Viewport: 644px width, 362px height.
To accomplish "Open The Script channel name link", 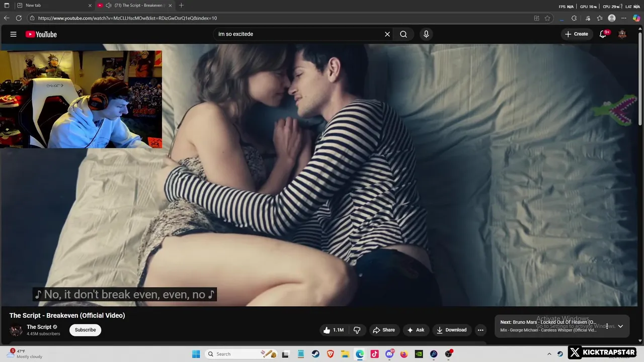I will 39,327.
